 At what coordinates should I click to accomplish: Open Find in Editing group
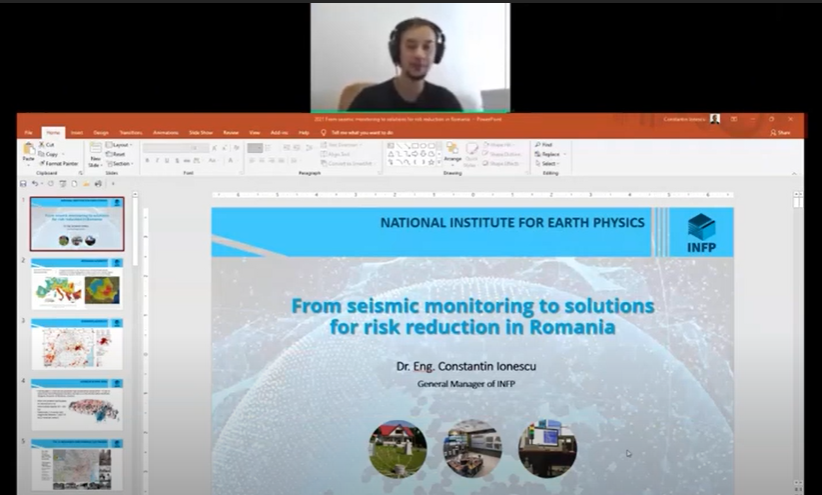(544, 145)
